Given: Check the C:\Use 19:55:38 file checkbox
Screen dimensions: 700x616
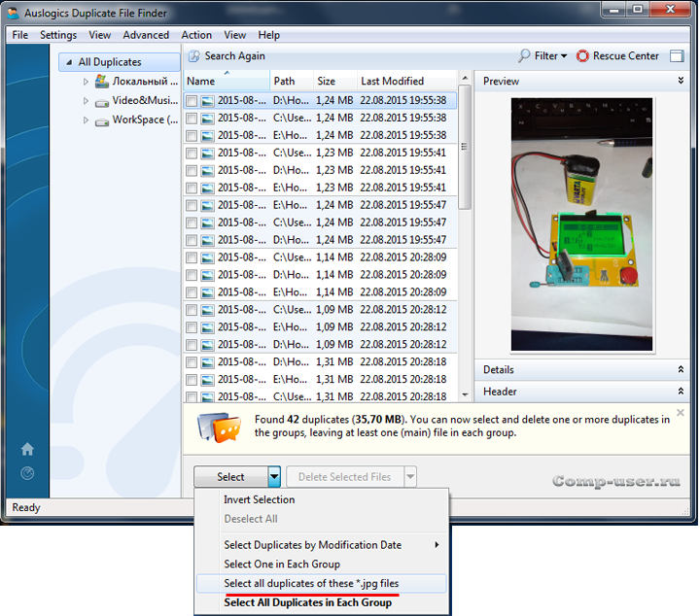Looking at the screenshot, I should point(192,119).
